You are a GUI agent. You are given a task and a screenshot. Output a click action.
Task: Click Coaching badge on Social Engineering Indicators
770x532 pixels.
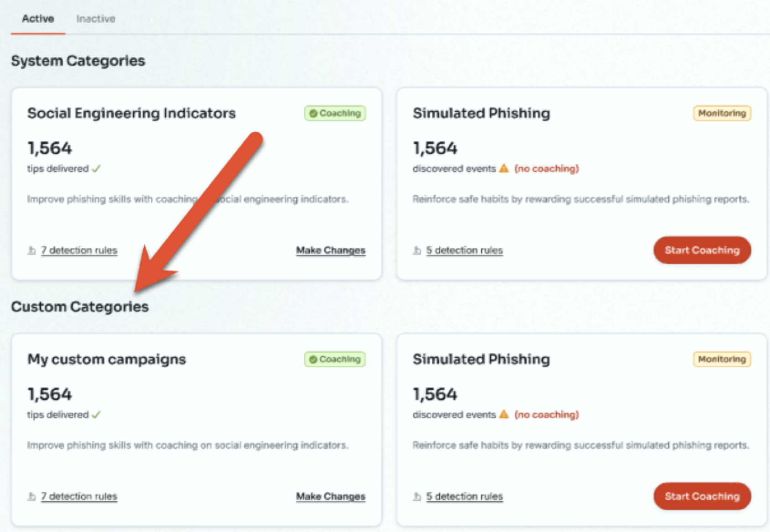click(335, 113)
